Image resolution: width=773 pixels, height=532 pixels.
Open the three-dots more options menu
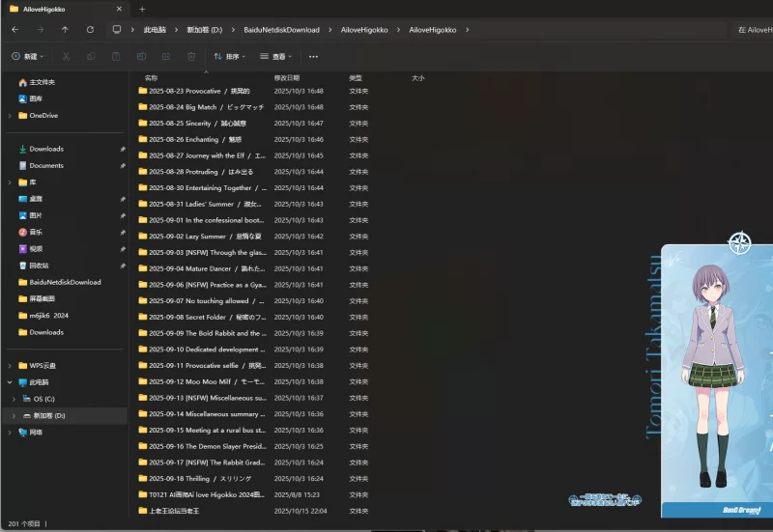313,57
